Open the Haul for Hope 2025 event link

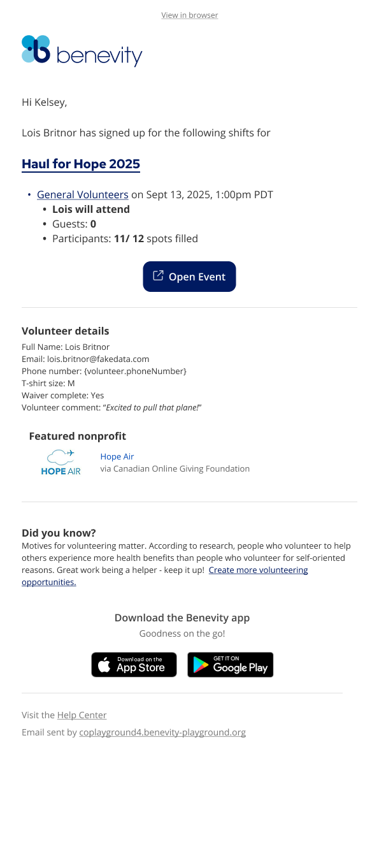tap(81, 164)
